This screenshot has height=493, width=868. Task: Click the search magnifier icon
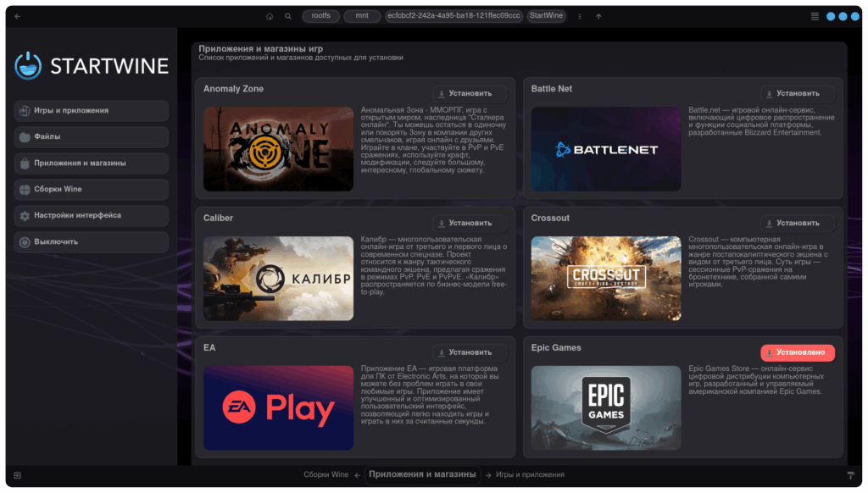(x=288, y=17)
